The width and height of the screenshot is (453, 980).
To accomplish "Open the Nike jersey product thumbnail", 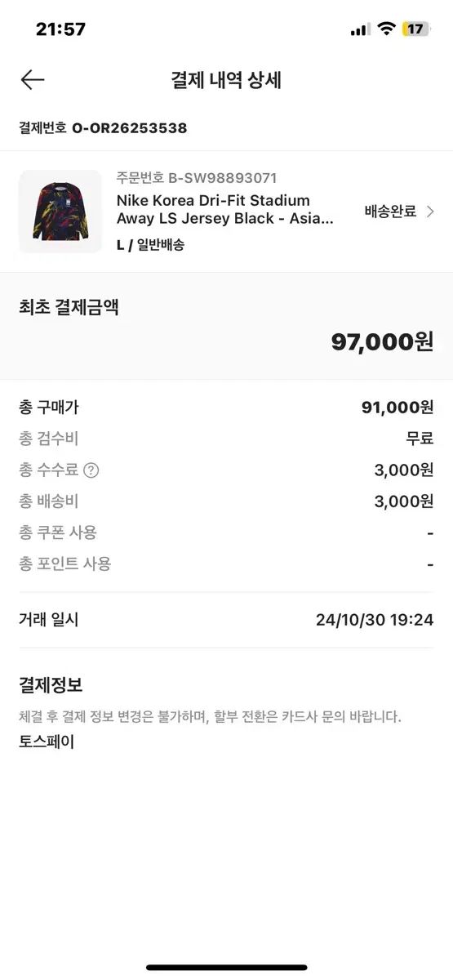I will click(60, 212).
